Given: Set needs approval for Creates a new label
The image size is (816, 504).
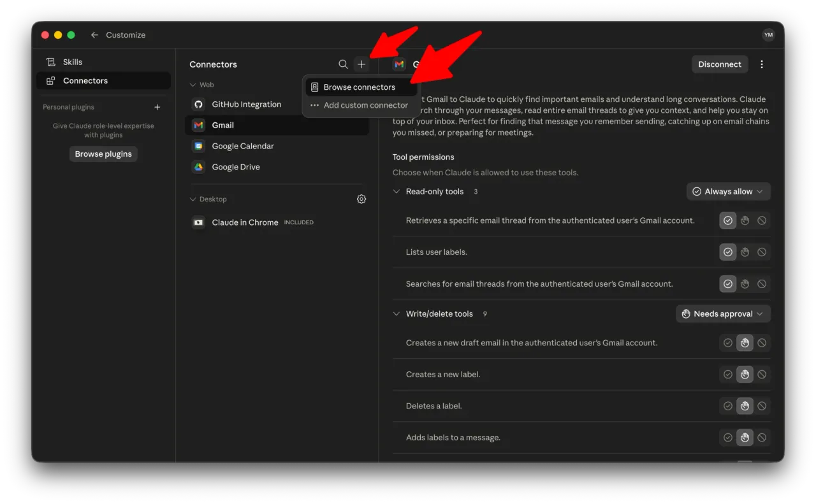Looking at the screenshot, I should coord(745,375).
